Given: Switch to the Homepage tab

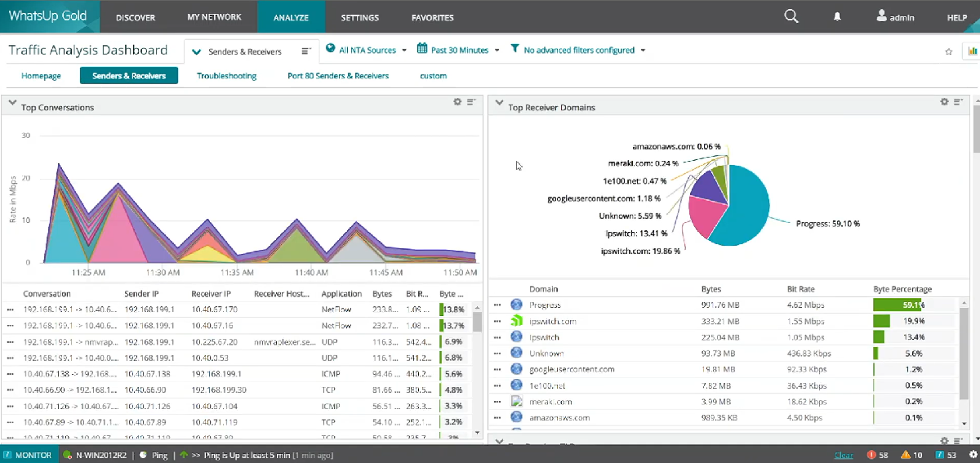Looking at the screenshot, I should coord(42,76).
